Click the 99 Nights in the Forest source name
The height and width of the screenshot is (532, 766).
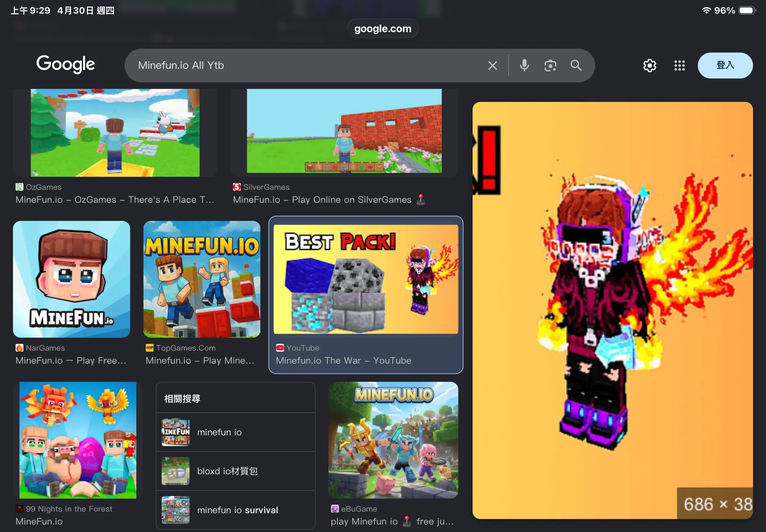coord(69,509)
